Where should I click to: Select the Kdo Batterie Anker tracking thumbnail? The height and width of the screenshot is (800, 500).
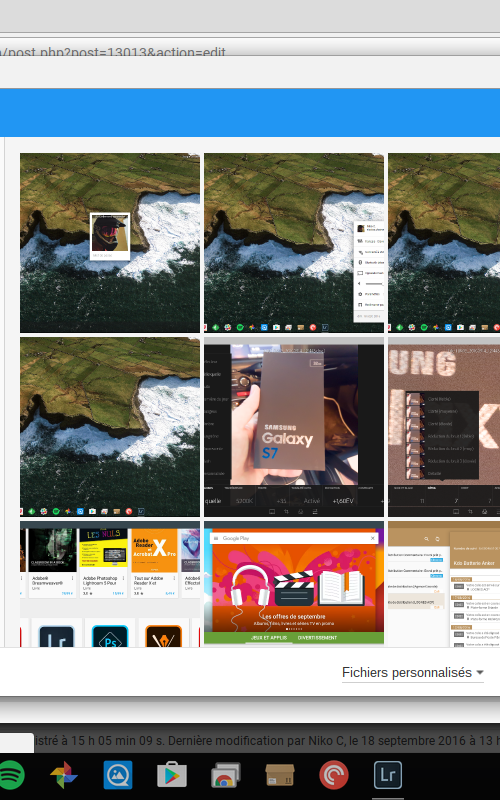pyautogui.click(x=444, y=584)
